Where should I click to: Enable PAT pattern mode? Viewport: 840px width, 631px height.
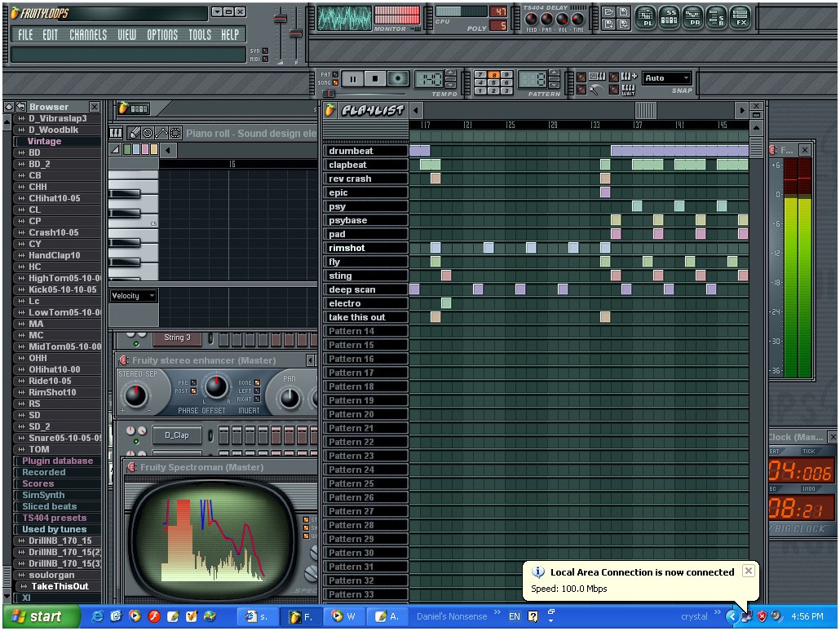tap(335, 74)
